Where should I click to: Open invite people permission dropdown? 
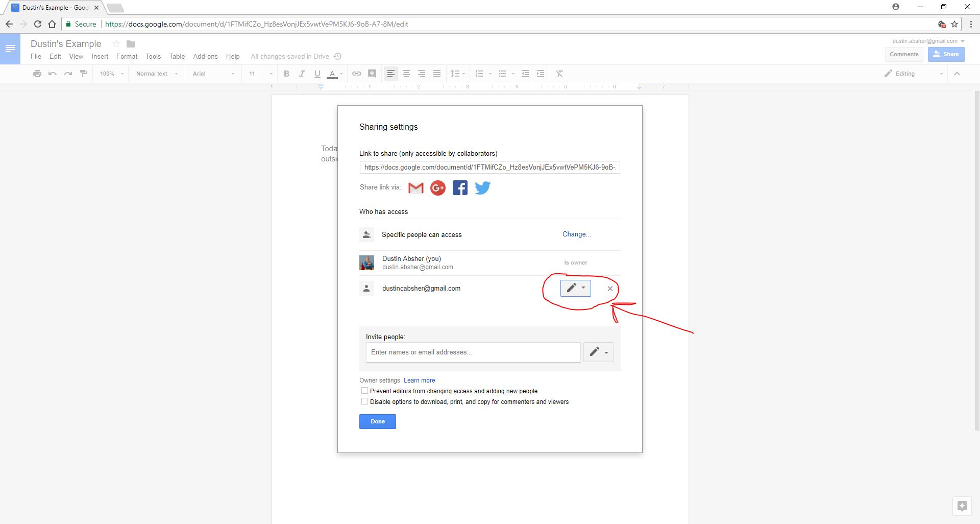pyautogui.click(x=599, y=352)
